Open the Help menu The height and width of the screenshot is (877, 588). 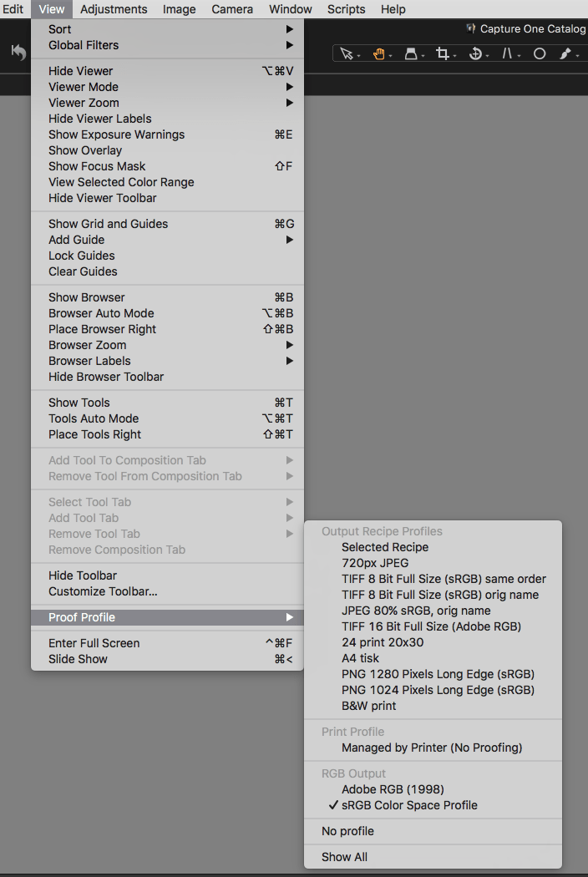[393, 9]
